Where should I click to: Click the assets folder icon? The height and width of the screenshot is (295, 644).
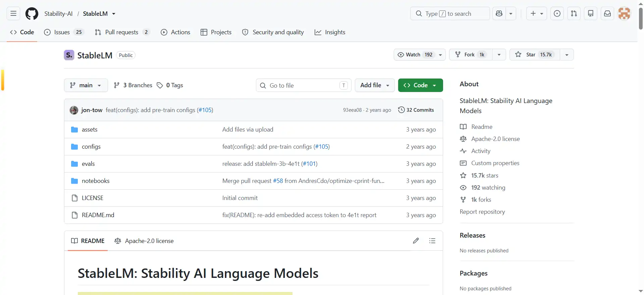74,130
